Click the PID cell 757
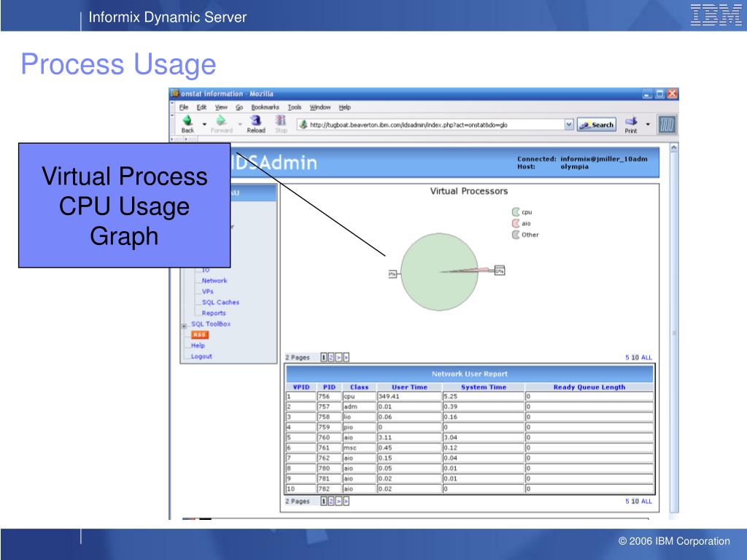This screenshot has height=560, width=747. click(x=329, y=407)
